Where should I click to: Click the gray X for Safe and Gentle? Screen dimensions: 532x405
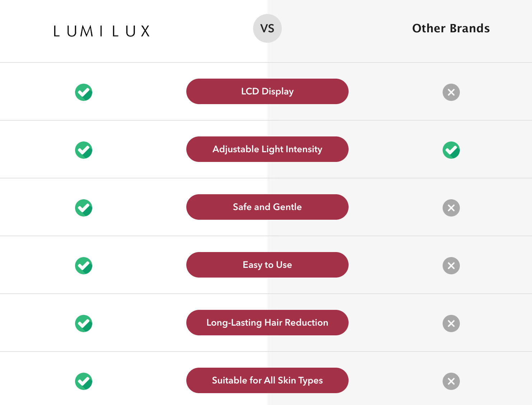pyautogui.click(x=451, y=208)
